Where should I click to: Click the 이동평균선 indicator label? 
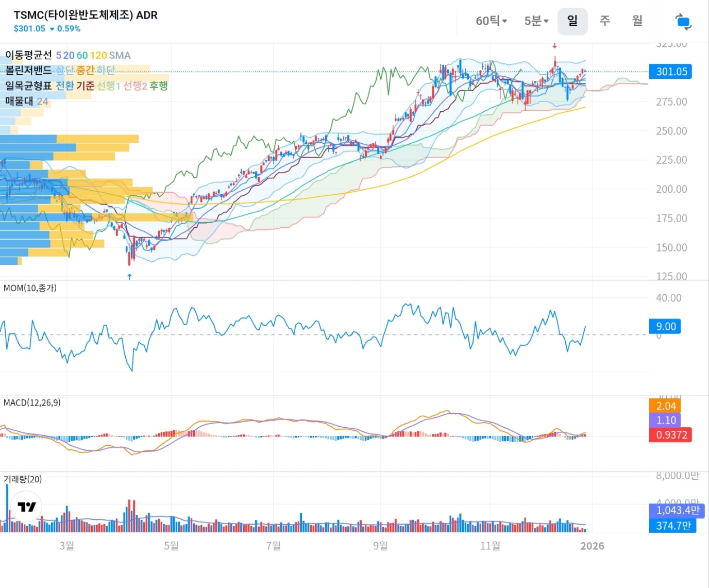[x=28, y=55]
